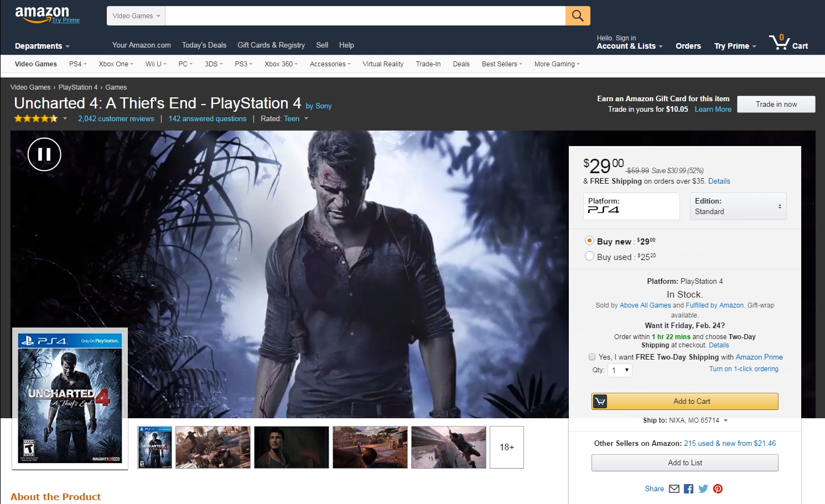Click the 18+ more images thumbnail
The image size is (825, 504).
tap(507, 447)
